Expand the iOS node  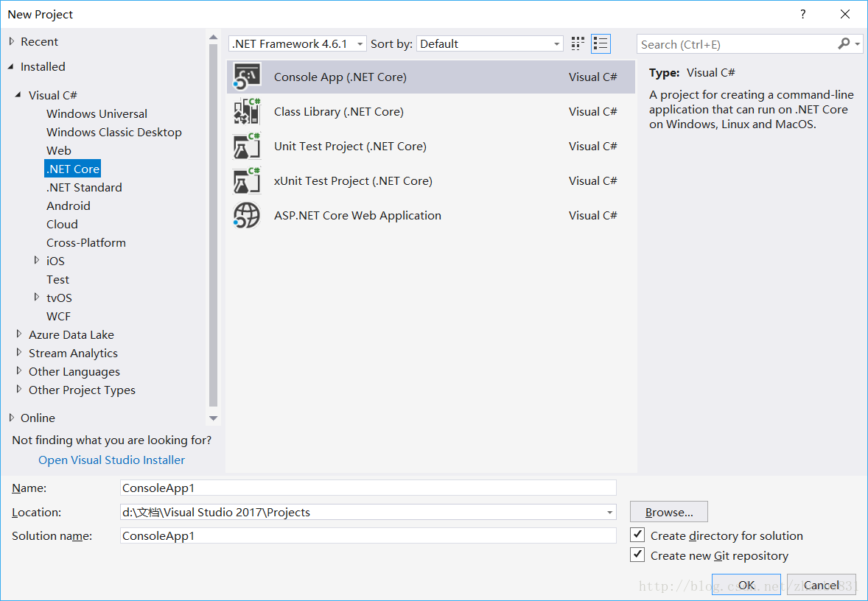pos(37,260)
